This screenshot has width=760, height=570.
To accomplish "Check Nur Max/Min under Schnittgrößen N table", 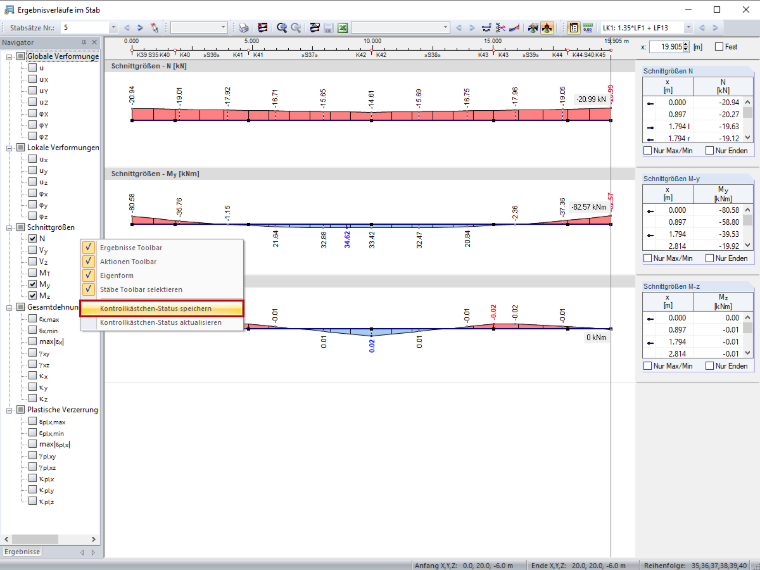I will (648, 151).
